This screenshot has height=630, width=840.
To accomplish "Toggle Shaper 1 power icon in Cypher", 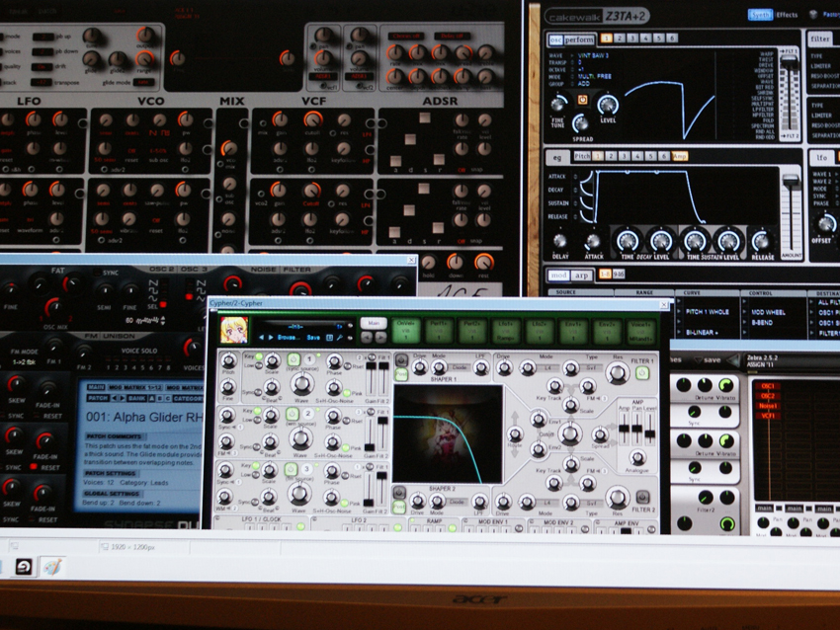I will click(400, 360).
